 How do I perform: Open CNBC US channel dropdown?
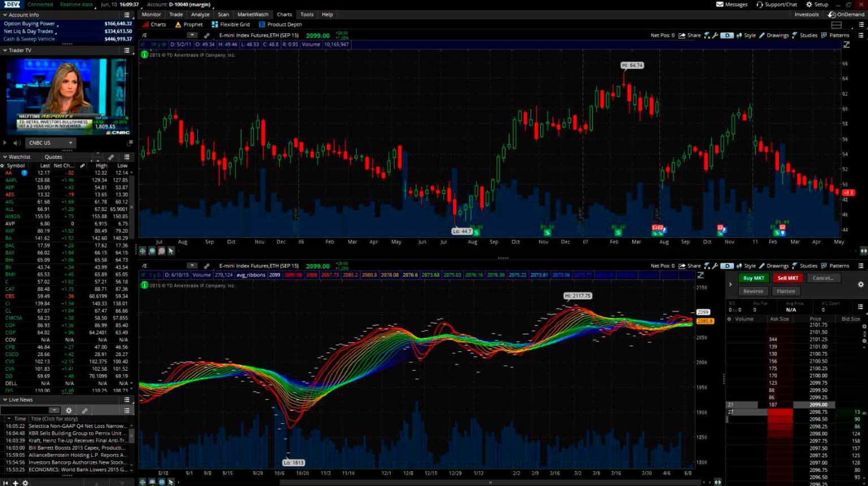tap(50, 143)
